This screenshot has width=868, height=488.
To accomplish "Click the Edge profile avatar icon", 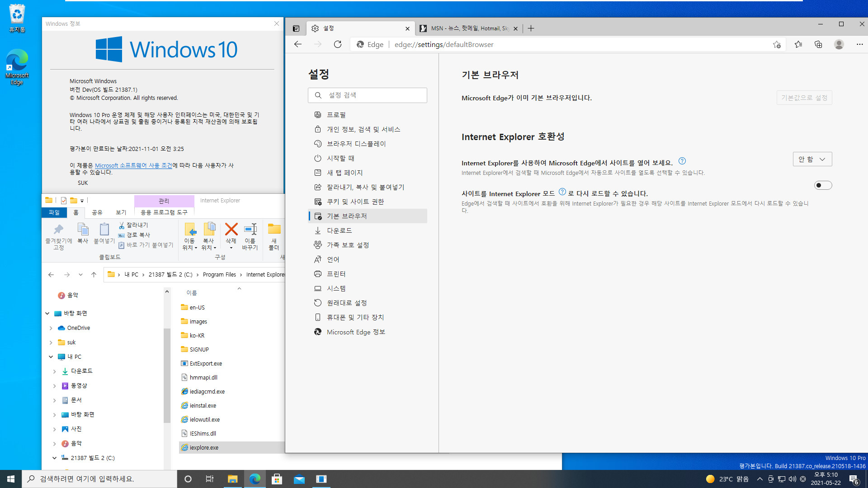I will pyautogui.click(x=839, y=44).
